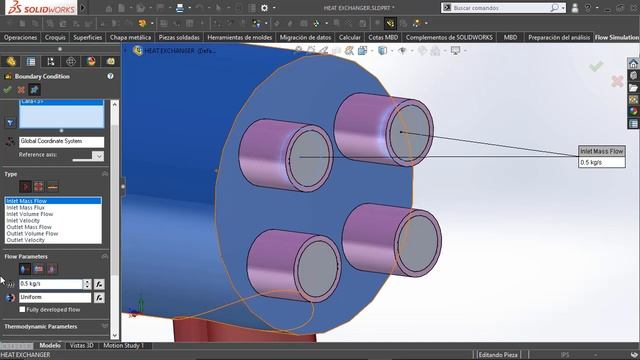This screenshot has width=640, height=360.
Task: Click the face filter icon beside selection box
Action: tap(10, 122)
